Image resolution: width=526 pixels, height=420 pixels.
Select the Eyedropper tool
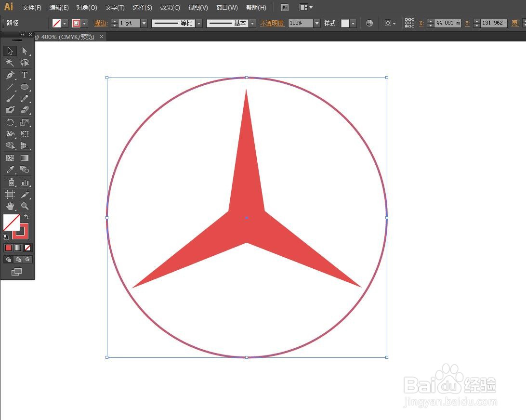click(x=10, y=170)
